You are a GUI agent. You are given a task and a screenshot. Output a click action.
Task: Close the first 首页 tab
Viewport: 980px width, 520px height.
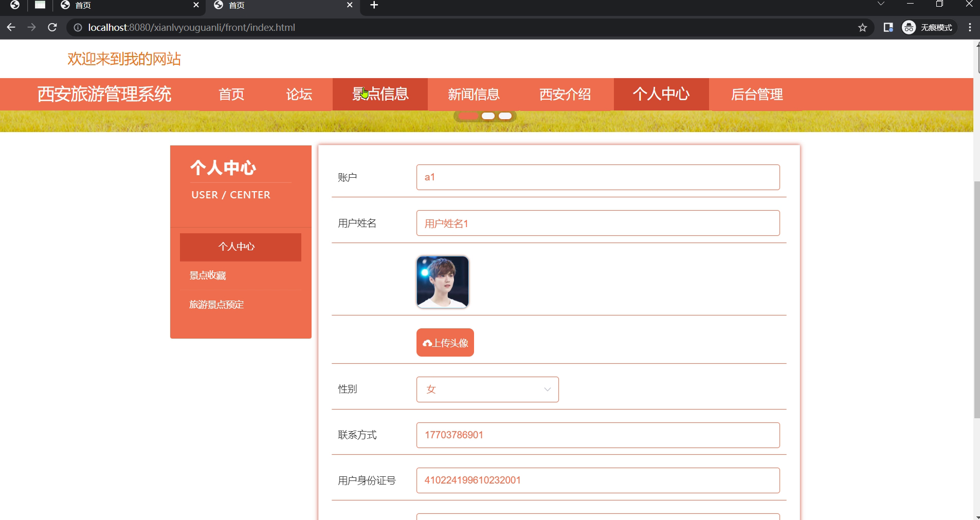click(x=196, y=5)
